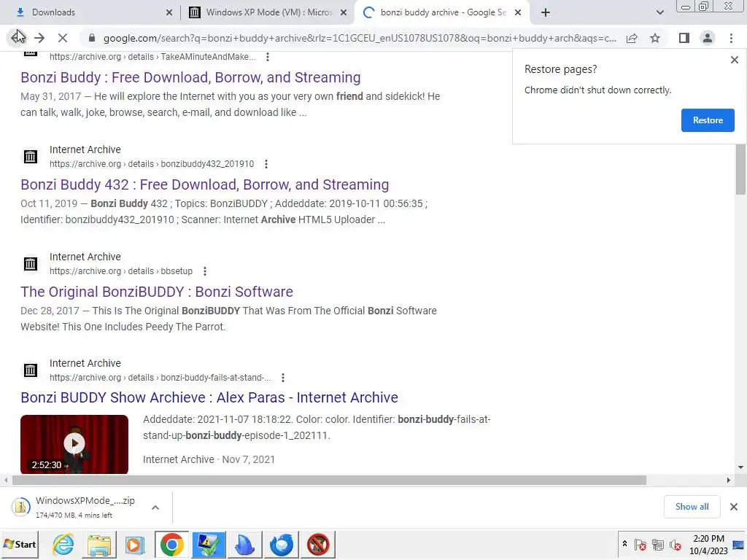Viewport: 747px width, 560px height.
Task: Close the bonzi buddy archive tab
Action: (x=518, y=12)
